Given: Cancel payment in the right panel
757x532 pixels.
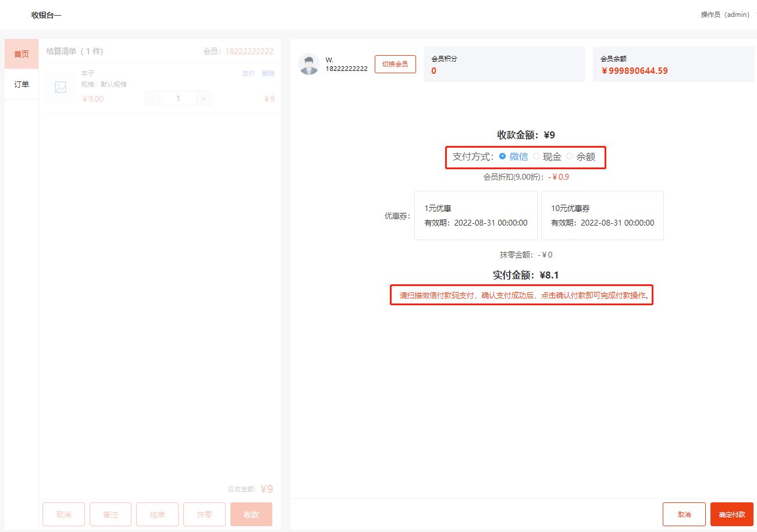Looking at the screenshot, I should (684, 515).
